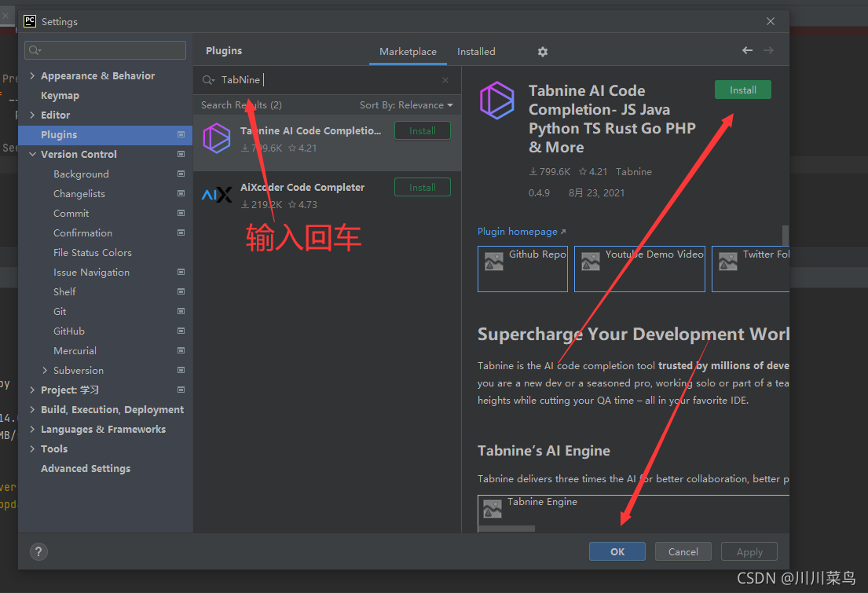Expand Appearance & Behavior section

click(32, 76)
